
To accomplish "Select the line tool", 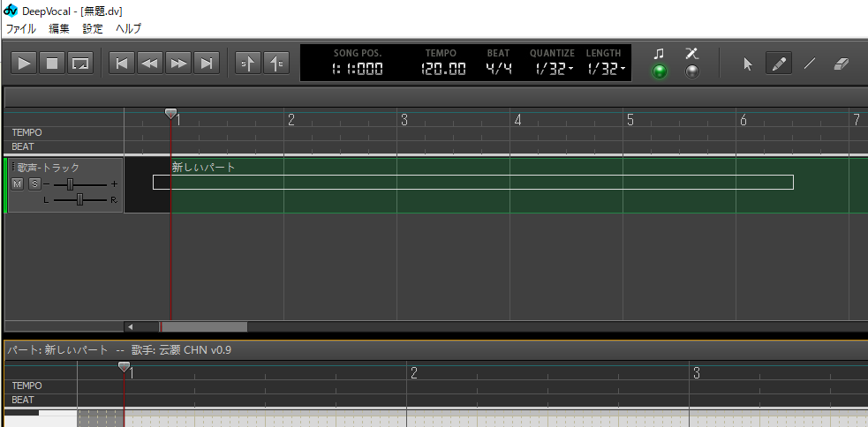I will [x=810, y=64].
